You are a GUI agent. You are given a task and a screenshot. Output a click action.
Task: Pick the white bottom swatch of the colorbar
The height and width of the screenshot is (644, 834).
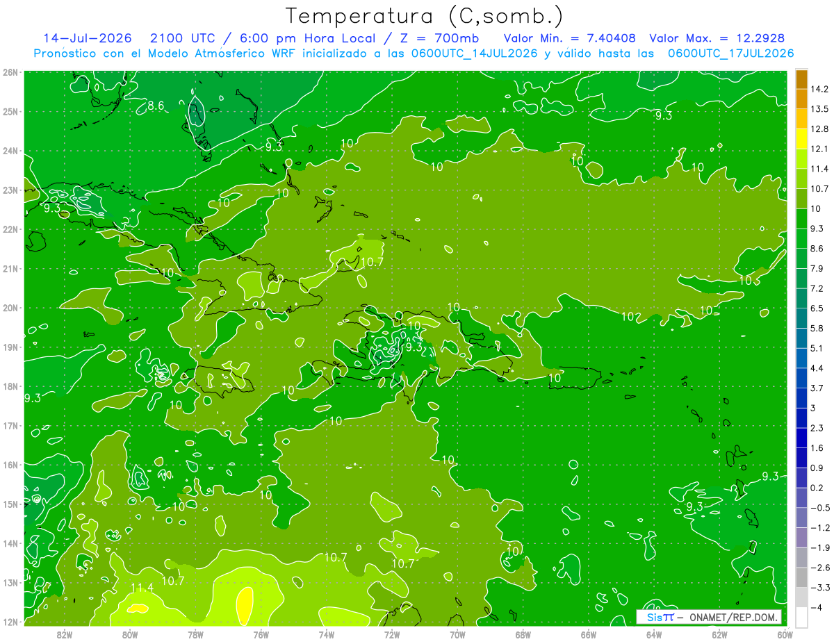[x=801, y=616]
